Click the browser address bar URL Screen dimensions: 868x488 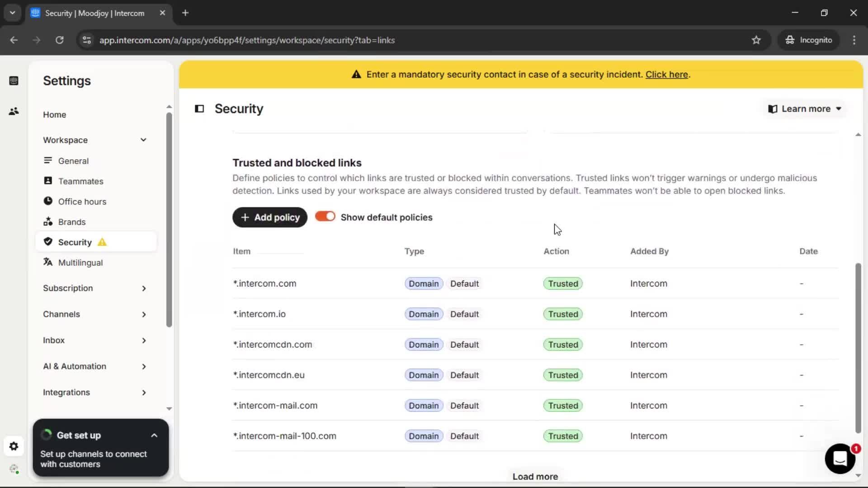(247, 40)
